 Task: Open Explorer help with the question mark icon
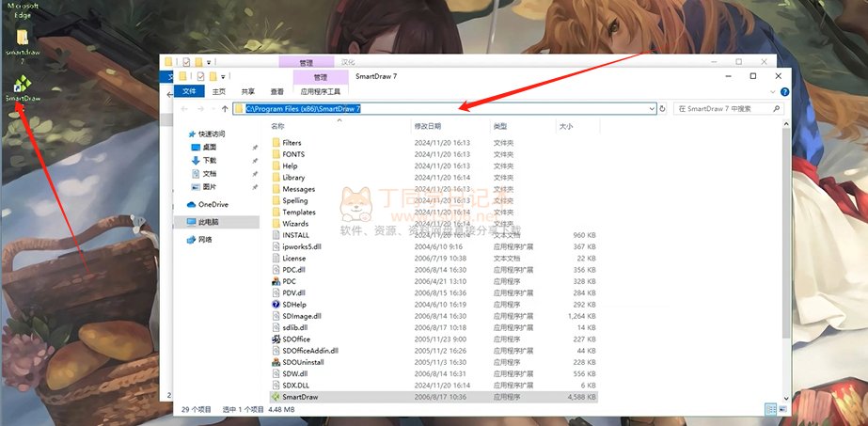784,92
